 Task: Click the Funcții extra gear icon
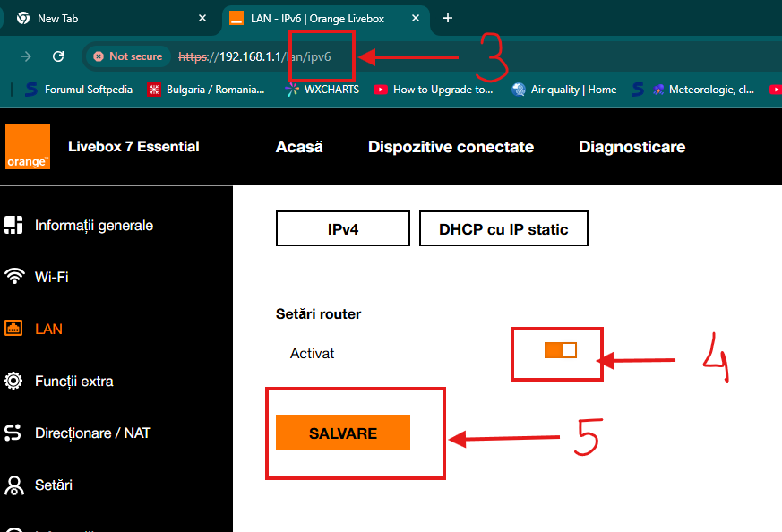coord(13,381)
